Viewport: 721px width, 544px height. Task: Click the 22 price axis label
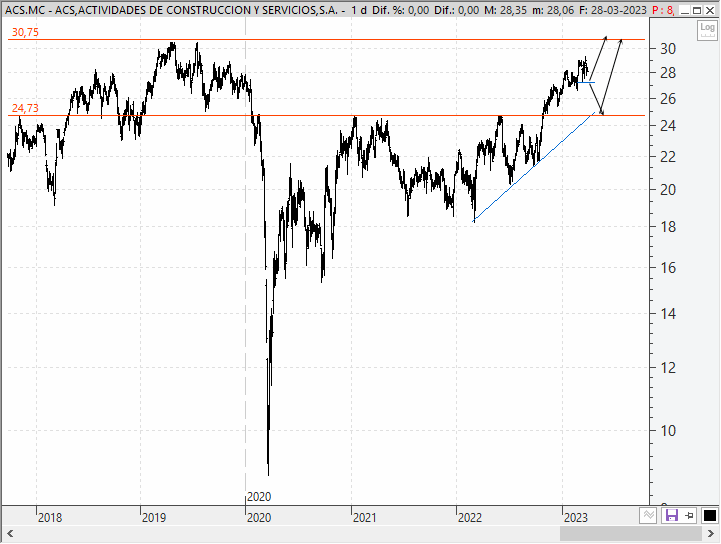pos(668,157)
